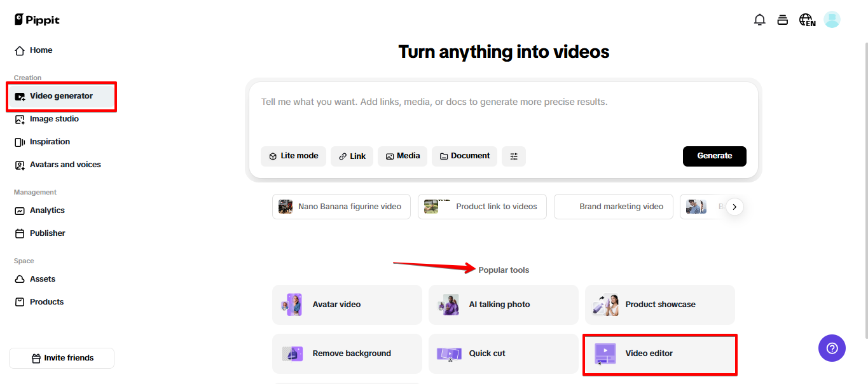The width and height of the screenshot is (868, 384).
Task: Click Invite friends
Action: click(62, 358)
